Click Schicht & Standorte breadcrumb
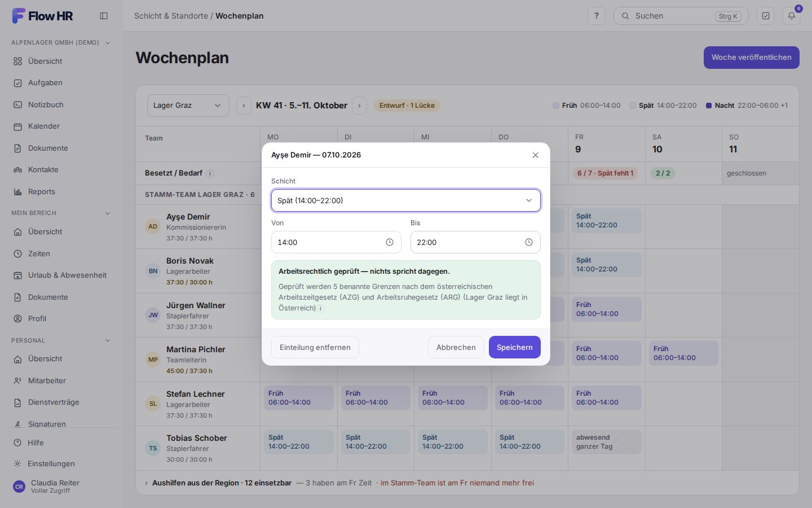This screenshot has height=508, width=812. 171,16
